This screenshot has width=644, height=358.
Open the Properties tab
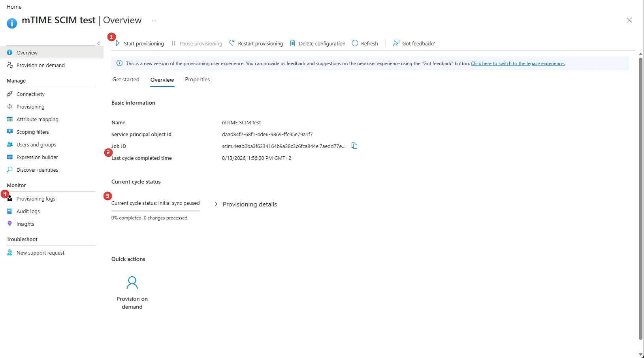[x=198, y=79]
